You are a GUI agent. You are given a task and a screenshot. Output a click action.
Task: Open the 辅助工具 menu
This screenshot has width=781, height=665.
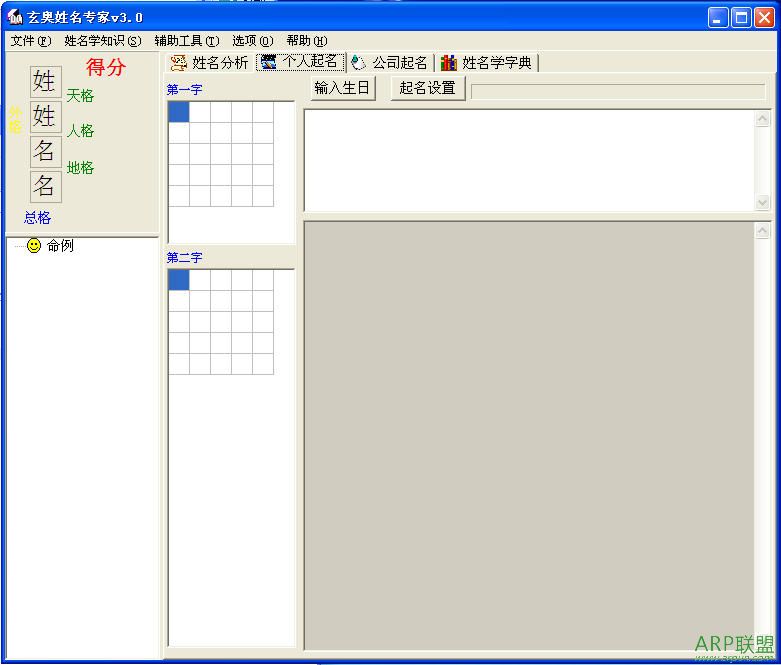pyautogui.click(x=186, y=41)
